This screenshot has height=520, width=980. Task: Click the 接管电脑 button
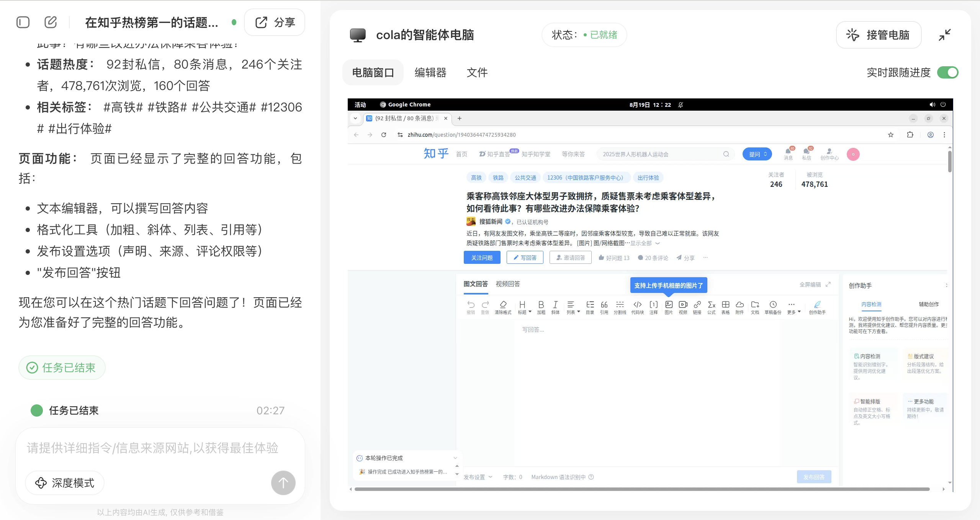(879, 35)
